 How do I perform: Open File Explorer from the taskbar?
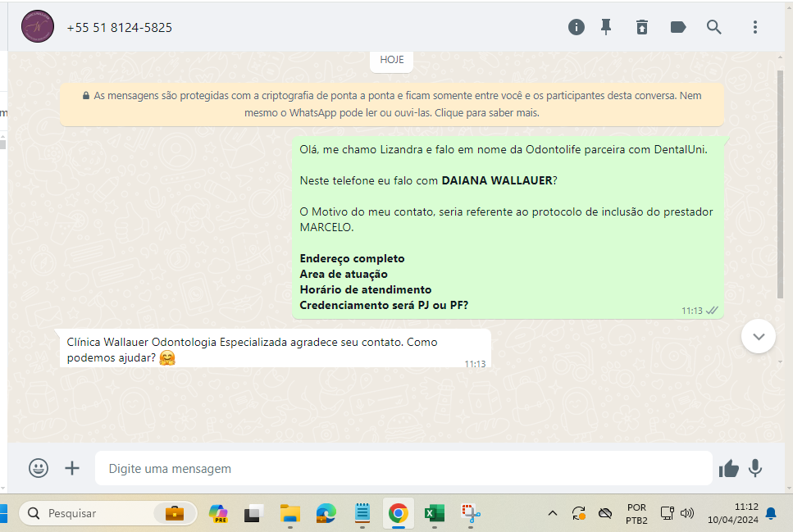click(290, 513)
